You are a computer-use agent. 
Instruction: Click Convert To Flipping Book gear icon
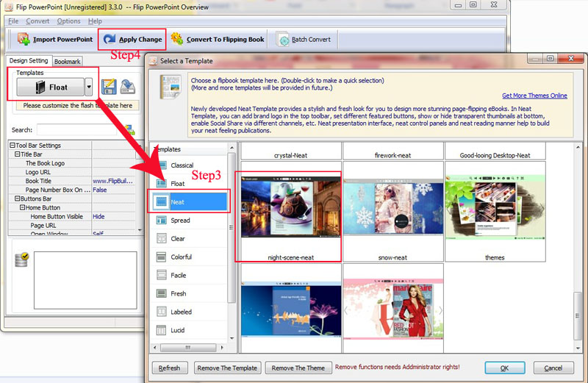pyautogui.click(x=177, y=39)
